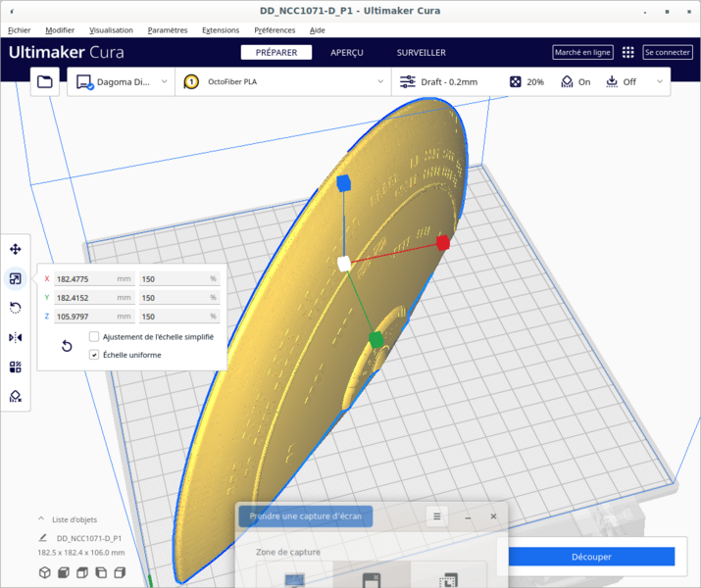The image size is (701, 588).
Task: Click the support icon showing On
Action: [x=567, y=81]
